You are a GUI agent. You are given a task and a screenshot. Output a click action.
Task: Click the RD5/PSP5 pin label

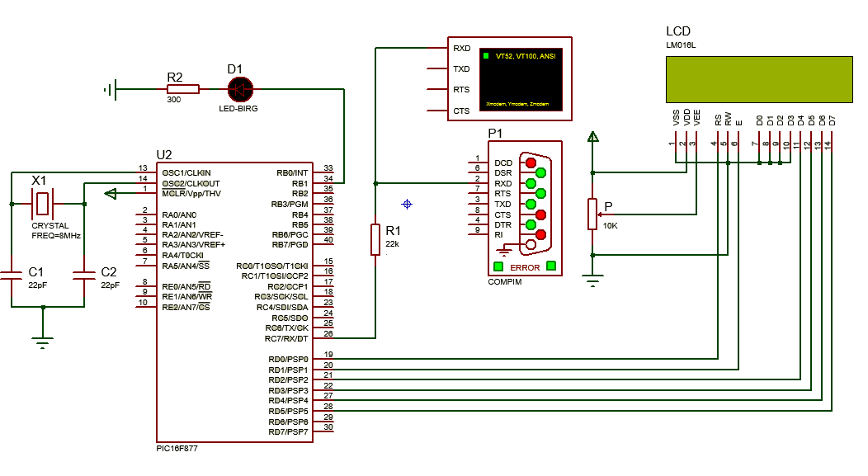(289, 412)
